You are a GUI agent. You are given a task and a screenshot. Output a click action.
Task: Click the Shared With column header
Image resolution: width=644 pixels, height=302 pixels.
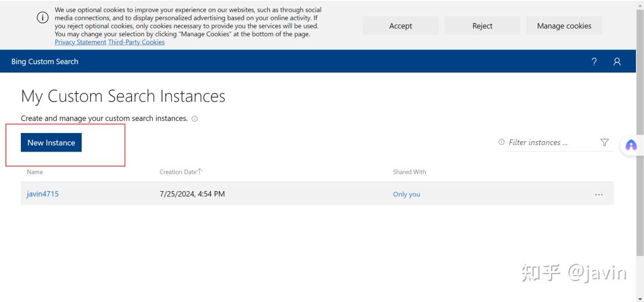pyautogui.click(x=409, y=172)
